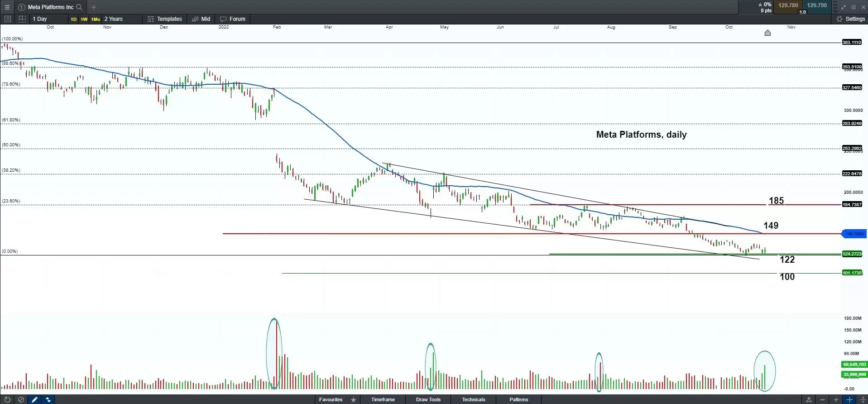Click the home marker on time axis
This screenshot has width=868, height=404.
767,33
